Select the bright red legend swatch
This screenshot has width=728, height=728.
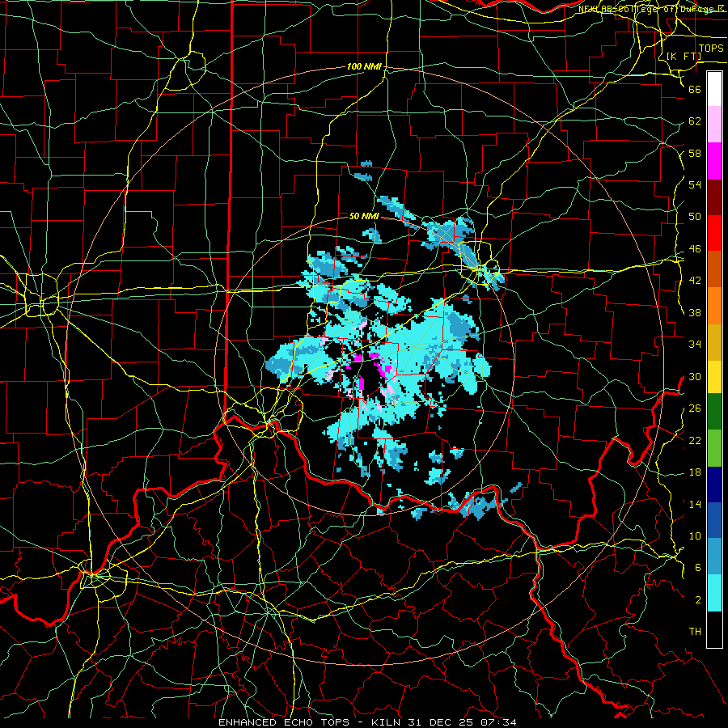[x=714, y=233]
